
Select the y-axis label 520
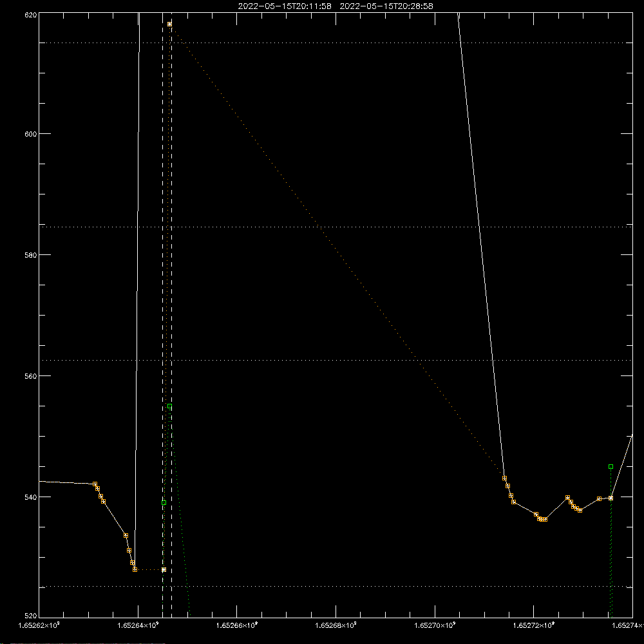(x=31, y=616)
